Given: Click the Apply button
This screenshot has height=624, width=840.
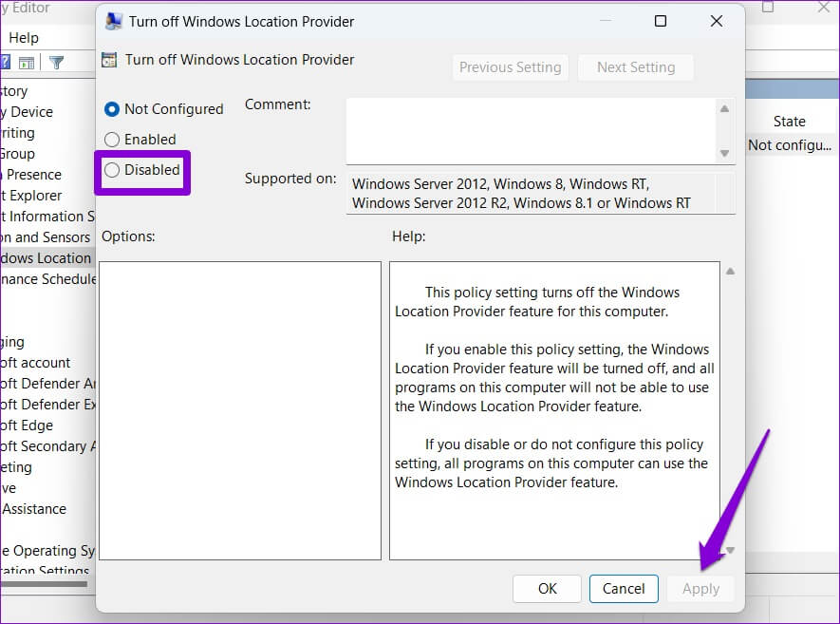Looking at the screenshot, I should coord(700,589).
